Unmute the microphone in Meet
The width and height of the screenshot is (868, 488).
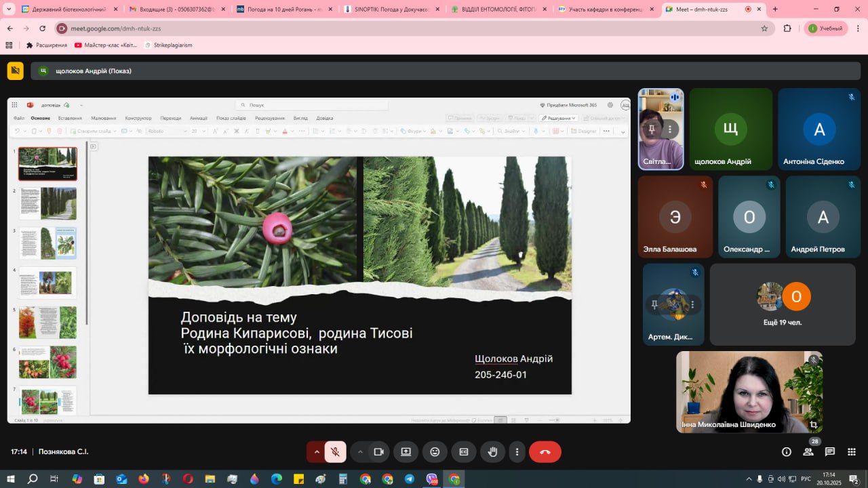335,452
